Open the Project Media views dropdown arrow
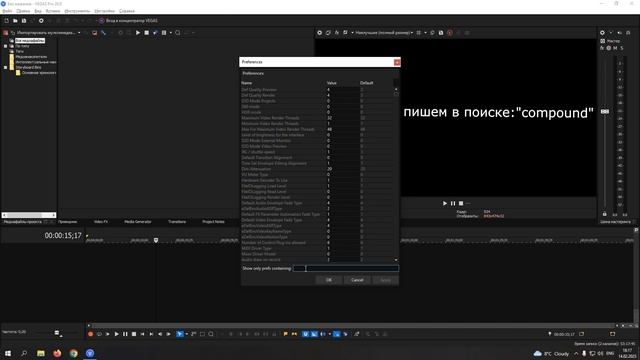The width and height of the screenshot is (640, 360). point(170,33)
